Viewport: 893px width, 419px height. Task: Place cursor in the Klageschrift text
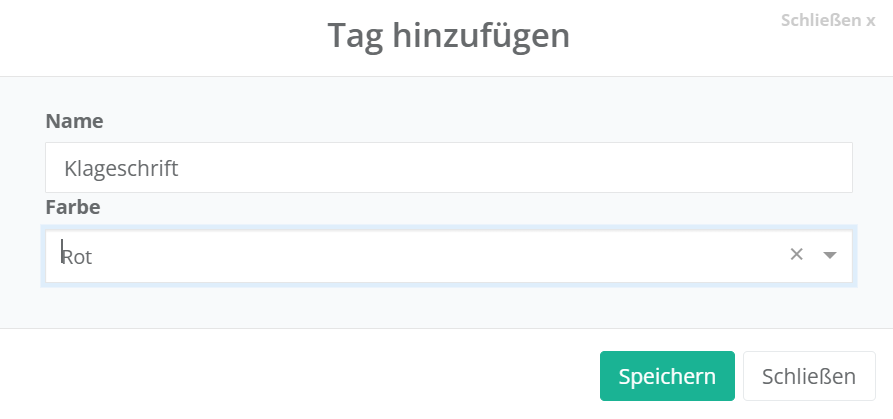click(120, 167)
